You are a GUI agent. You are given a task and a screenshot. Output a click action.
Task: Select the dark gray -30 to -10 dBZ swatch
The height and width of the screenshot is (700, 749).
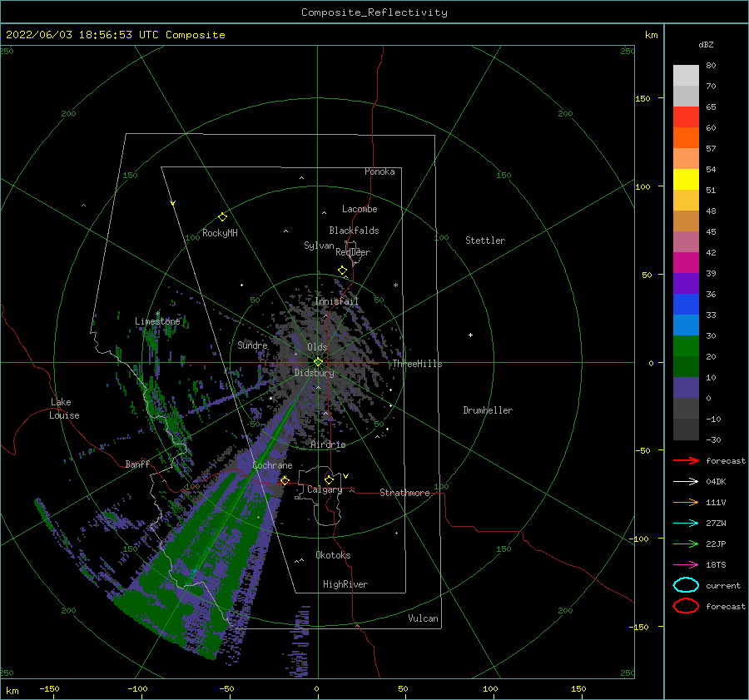[686, 429]
